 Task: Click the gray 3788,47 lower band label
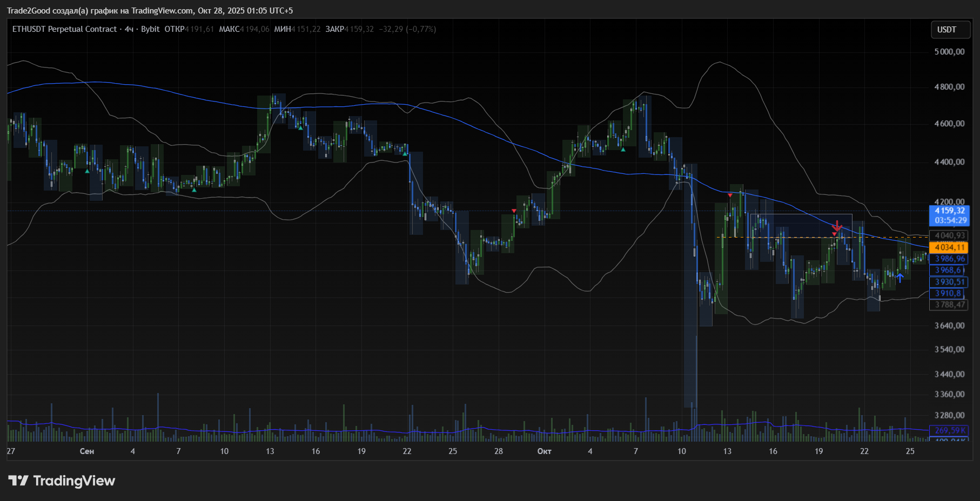949,304
